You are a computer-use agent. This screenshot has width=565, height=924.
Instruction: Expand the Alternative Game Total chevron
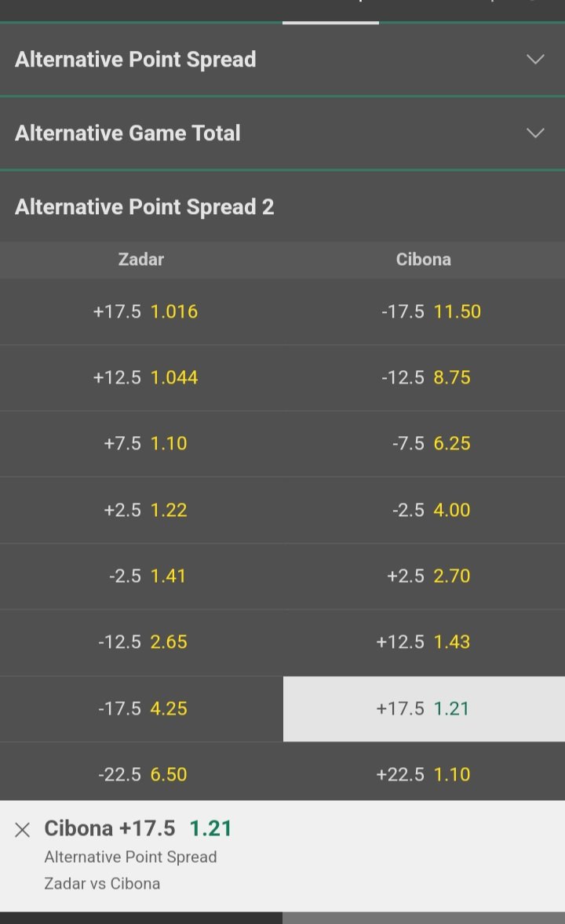pyautogui.click(x=535, y=133)
